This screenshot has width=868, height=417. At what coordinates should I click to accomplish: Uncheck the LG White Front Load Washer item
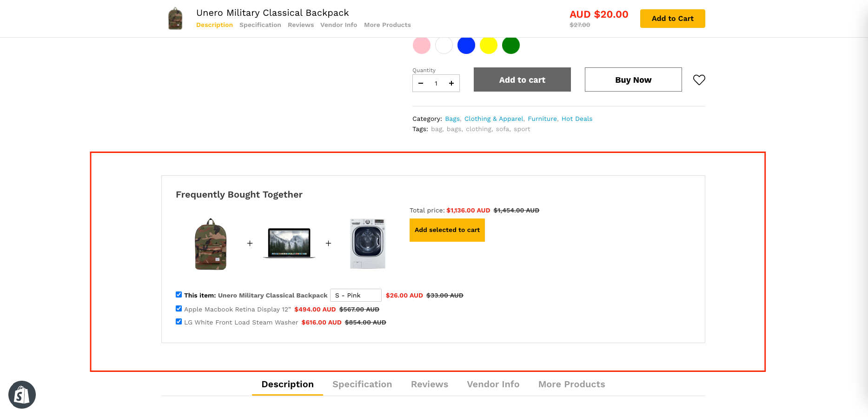point(179,322)
